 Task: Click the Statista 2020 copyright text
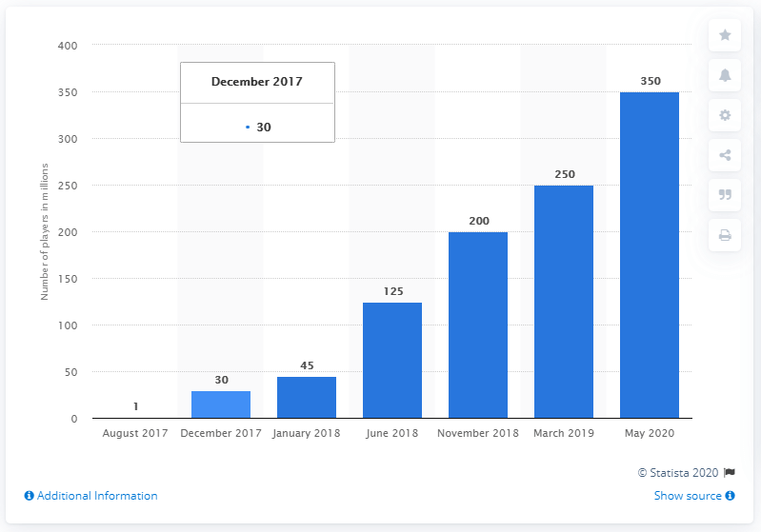pos(678,472)
